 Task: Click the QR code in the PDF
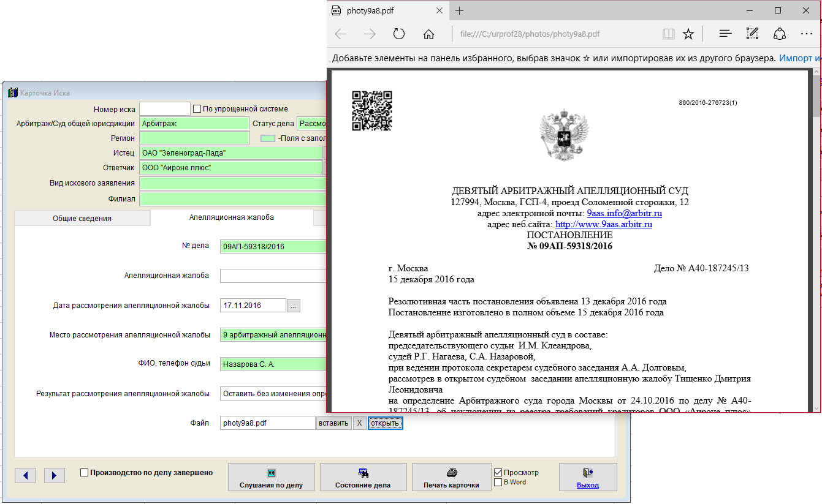[371, 111]
